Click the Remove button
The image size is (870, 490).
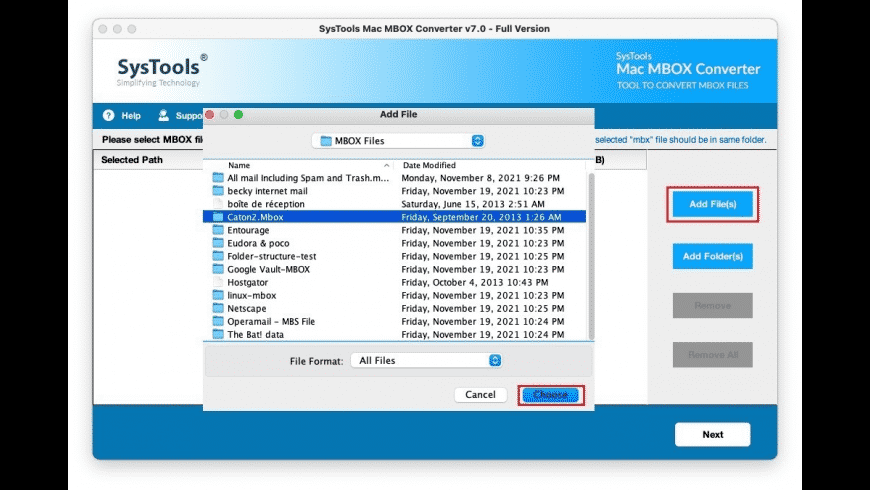point(712,306)
